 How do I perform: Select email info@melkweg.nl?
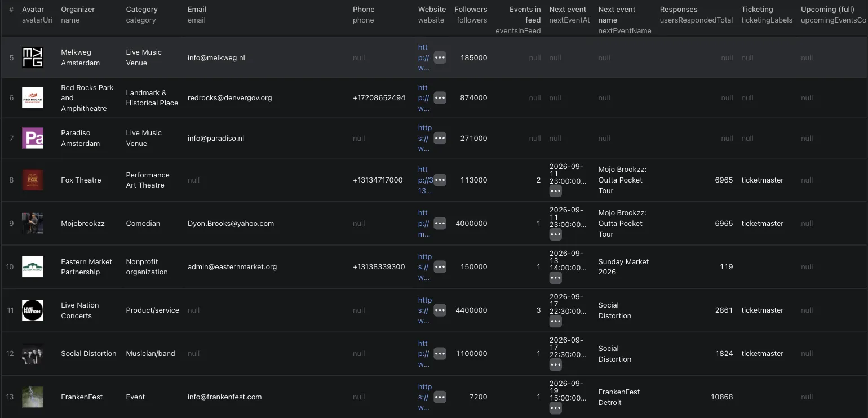(x=216, y=57)
